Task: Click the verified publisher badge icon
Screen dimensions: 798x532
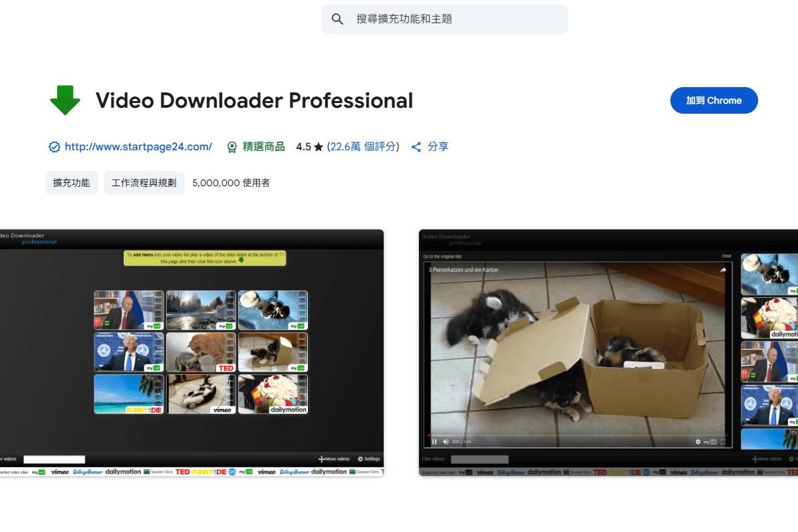Action: coord(55,147)
